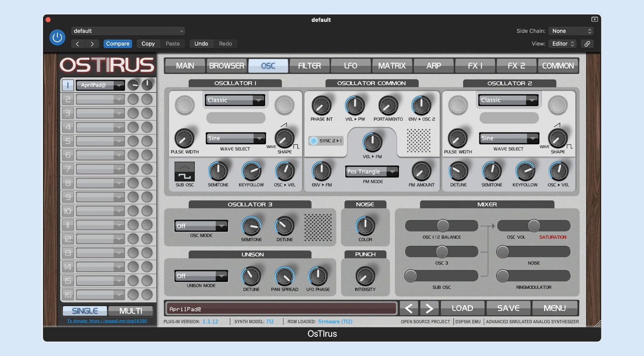Screen dimensions: 644x356
Task: Open the Matrix tab
Action: (x=392, y=66)
